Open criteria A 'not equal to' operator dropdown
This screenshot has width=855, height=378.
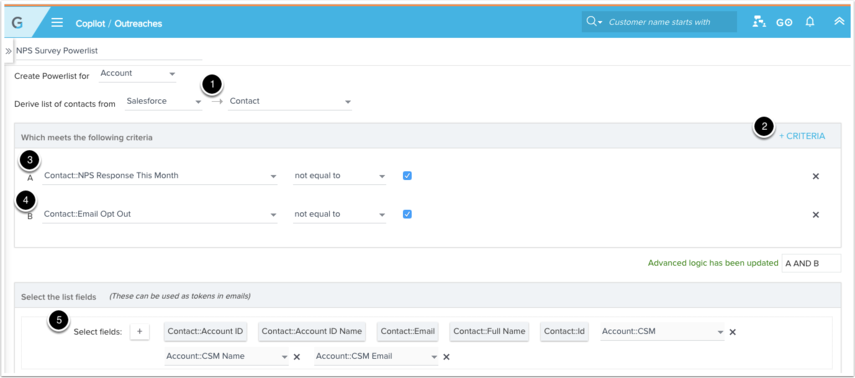[339, 176]
